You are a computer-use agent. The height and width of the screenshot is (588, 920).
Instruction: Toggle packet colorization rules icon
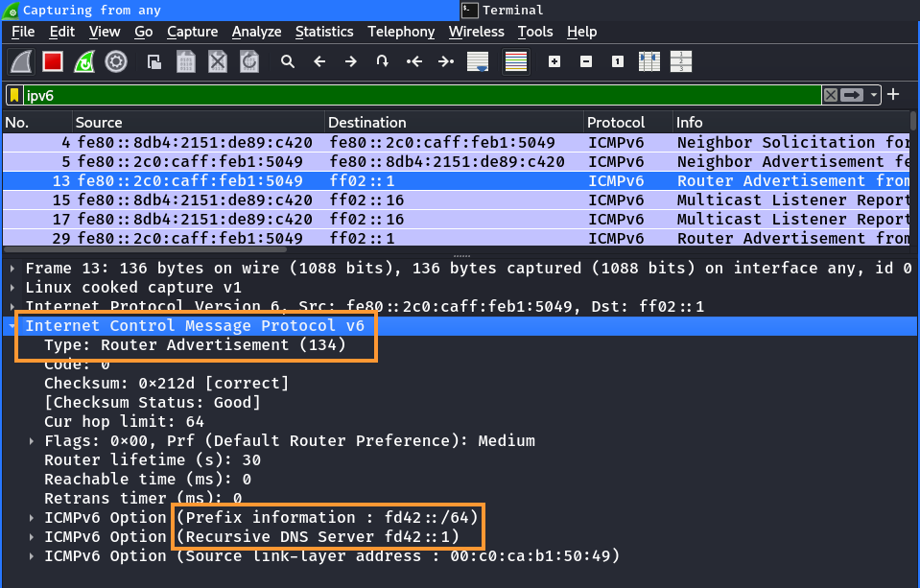pos(516,62)
